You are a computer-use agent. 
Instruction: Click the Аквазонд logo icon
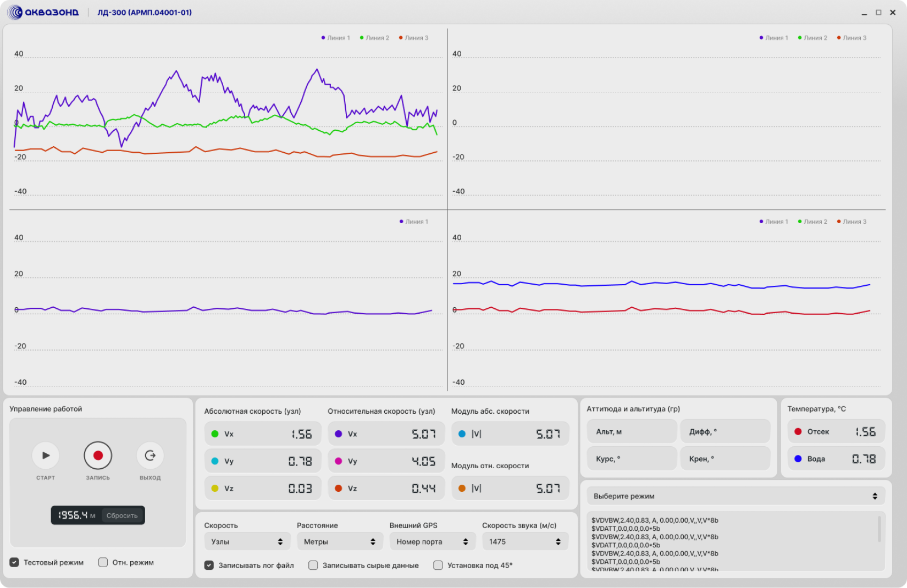(x=15, y=12)
